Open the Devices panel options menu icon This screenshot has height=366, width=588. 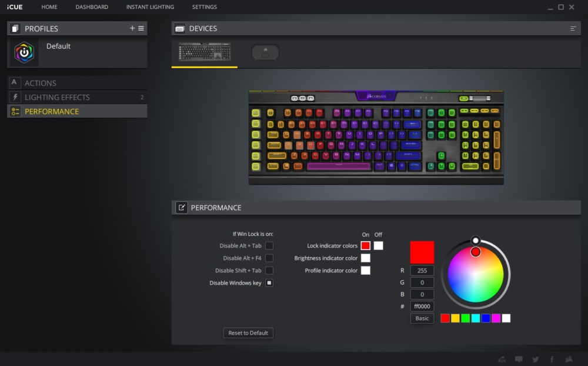573,28
